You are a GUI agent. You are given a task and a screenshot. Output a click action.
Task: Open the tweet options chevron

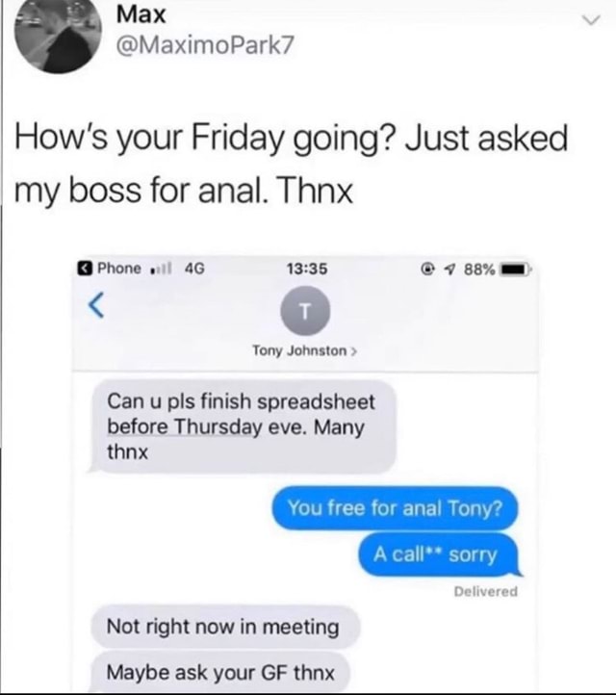click(591, 20)
